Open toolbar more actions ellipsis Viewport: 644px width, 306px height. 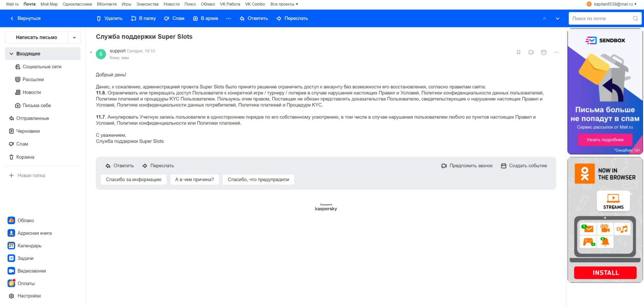(229, 18)
